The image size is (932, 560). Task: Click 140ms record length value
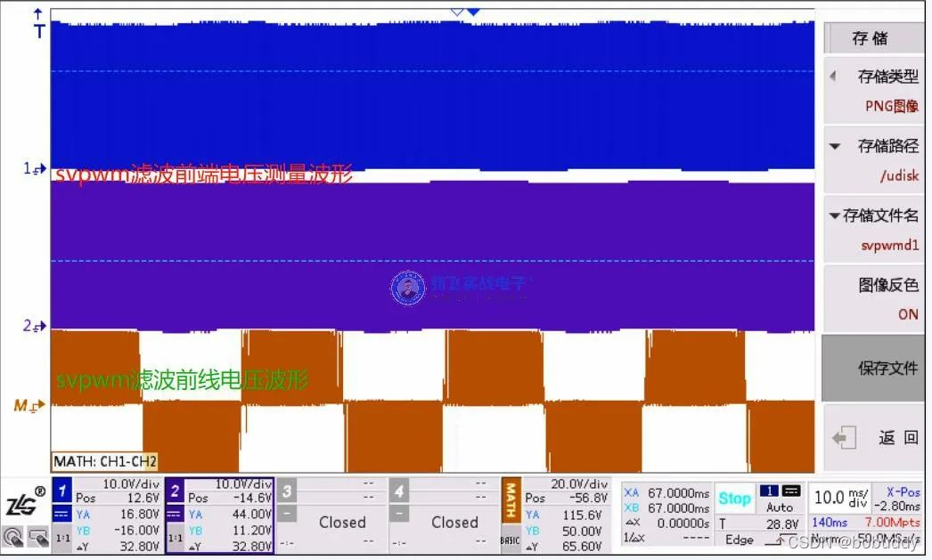[x=830, y=522]
